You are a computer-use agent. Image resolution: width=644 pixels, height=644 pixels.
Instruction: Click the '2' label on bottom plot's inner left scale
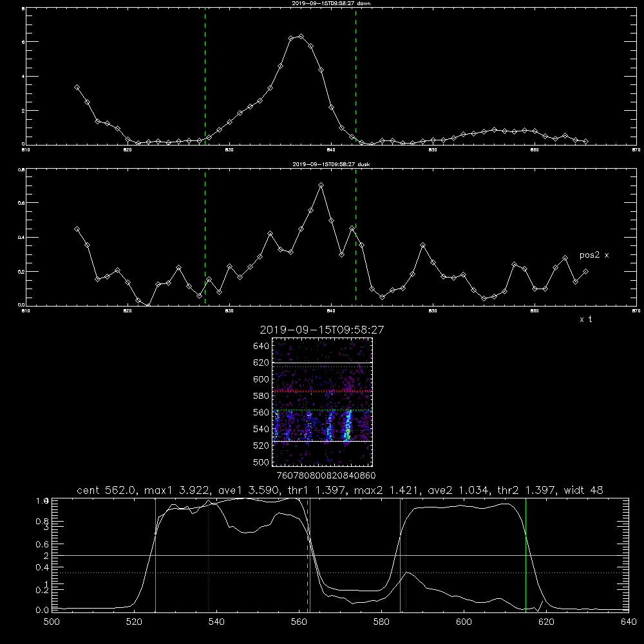coord(46,556)
